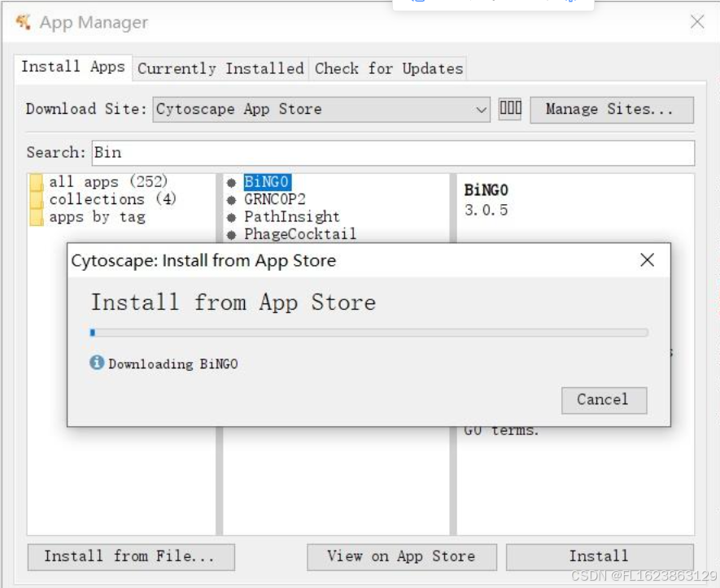Click the info icon beside Downloading BiNGO
720x588 pixels.
[97, 363]
